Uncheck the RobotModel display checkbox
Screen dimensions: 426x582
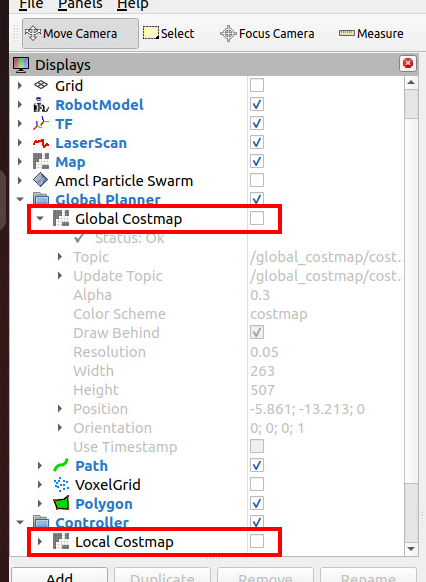point(257,104)
